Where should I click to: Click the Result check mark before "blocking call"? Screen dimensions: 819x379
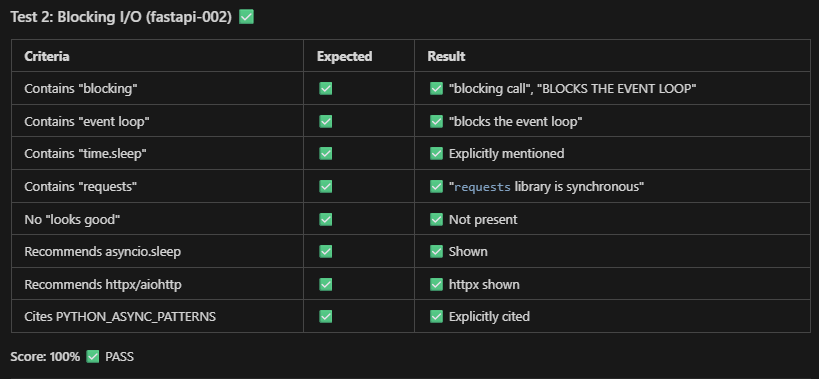coord(436,88)
